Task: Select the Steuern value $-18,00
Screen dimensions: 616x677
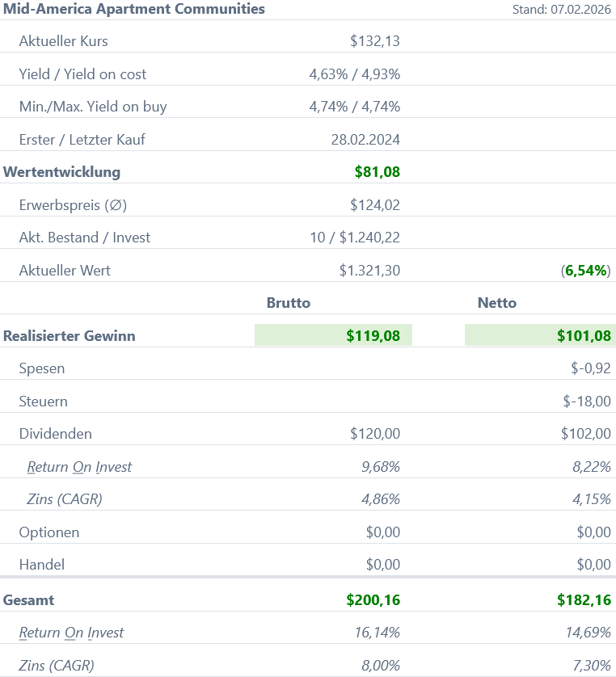Action: point(587,402)
